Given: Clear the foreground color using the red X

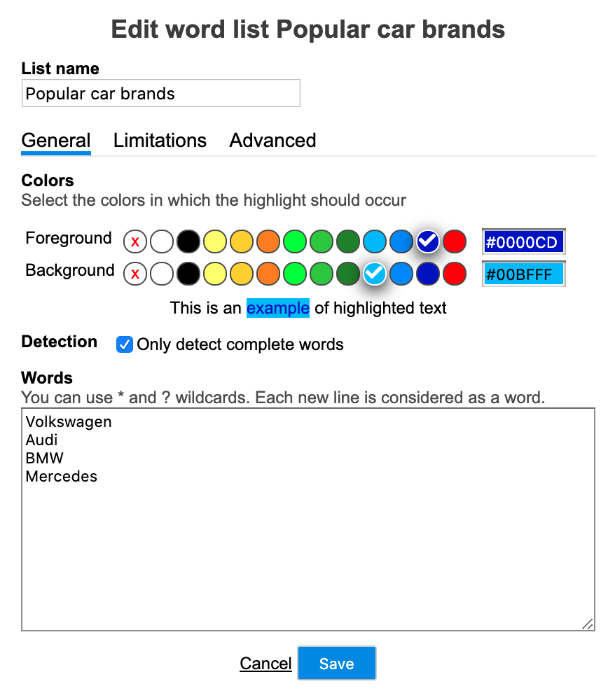Looking at the screenshot, I should click(x=134, y=241).
